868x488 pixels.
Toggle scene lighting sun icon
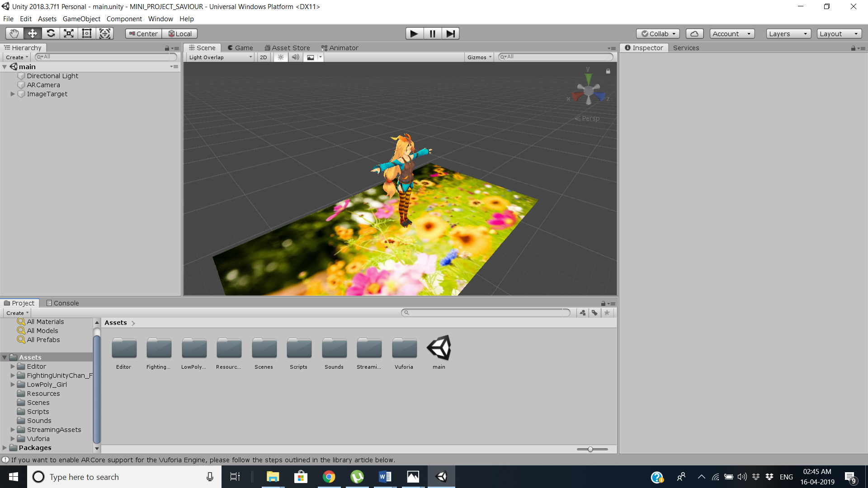[281, 57]
